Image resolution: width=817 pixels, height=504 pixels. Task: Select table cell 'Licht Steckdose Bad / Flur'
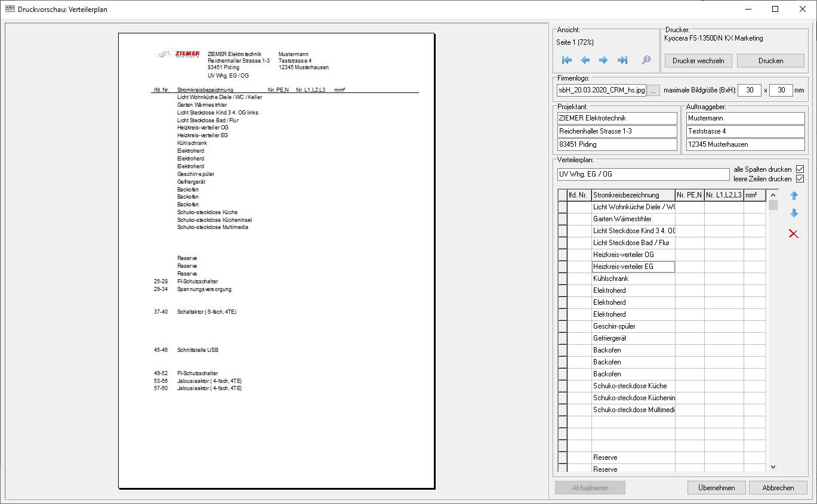pyautogui.click(x=633, y=243)
